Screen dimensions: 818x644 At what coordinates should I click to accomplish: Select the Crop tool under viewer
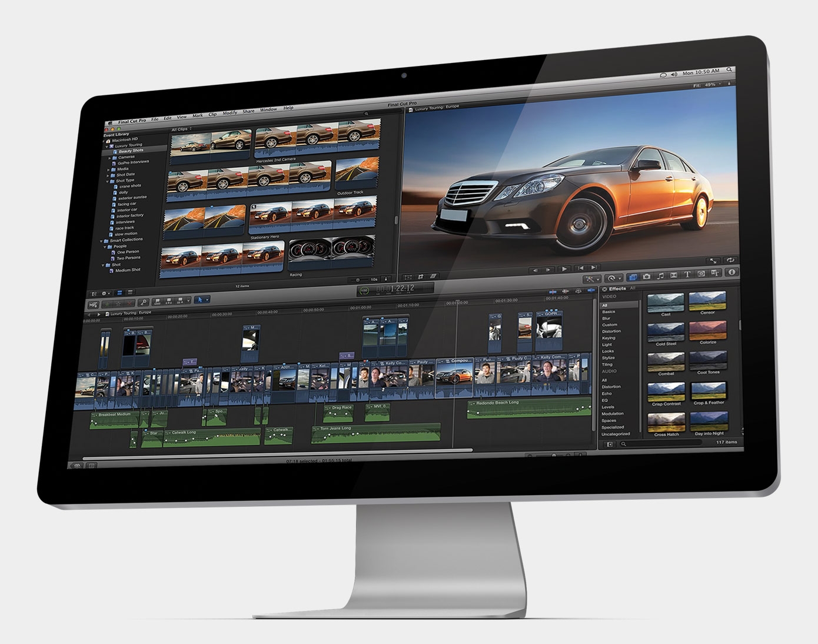421,276
